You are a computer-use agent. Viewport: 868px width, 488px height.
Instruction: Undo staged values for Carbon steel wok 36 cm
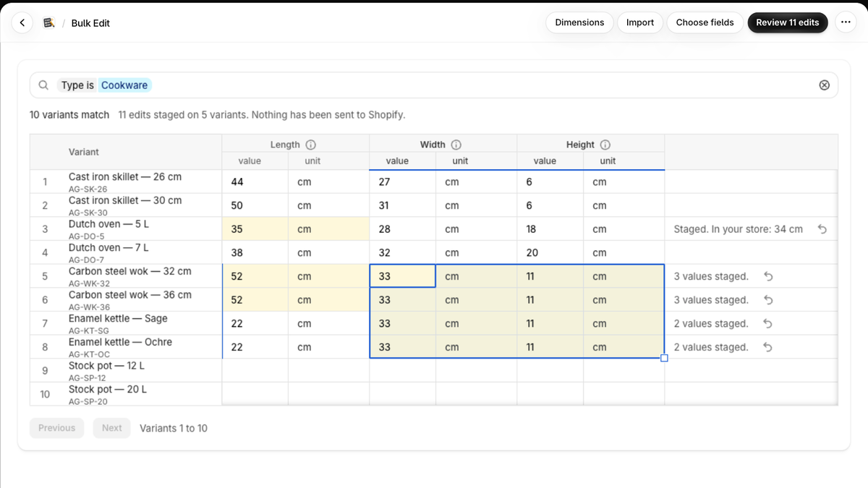(768, 300)
